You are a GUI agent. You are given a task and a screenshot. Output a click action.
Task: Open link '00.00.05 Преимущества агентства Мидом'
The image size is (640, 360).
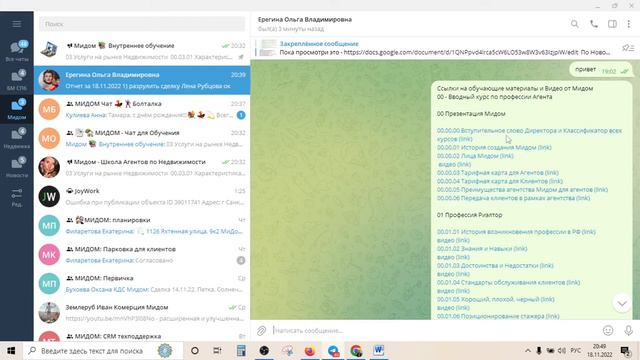(x=522, y=189)
